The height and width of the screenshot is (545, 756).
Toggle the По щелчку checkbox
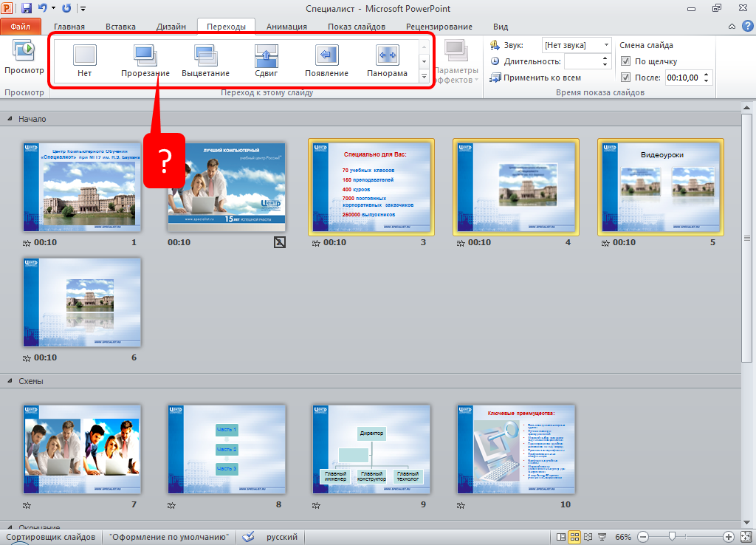(x=626, y=61)
